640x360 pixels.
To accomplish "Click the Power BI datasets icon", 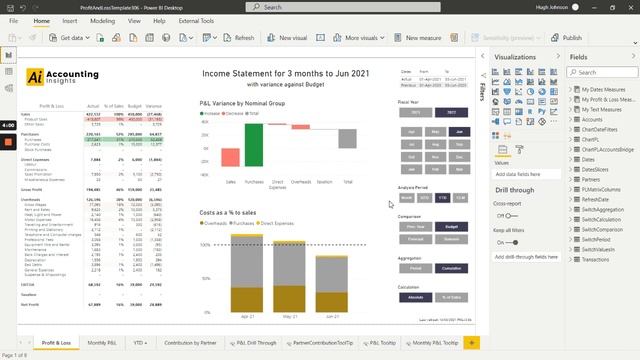I will point(116,38).
